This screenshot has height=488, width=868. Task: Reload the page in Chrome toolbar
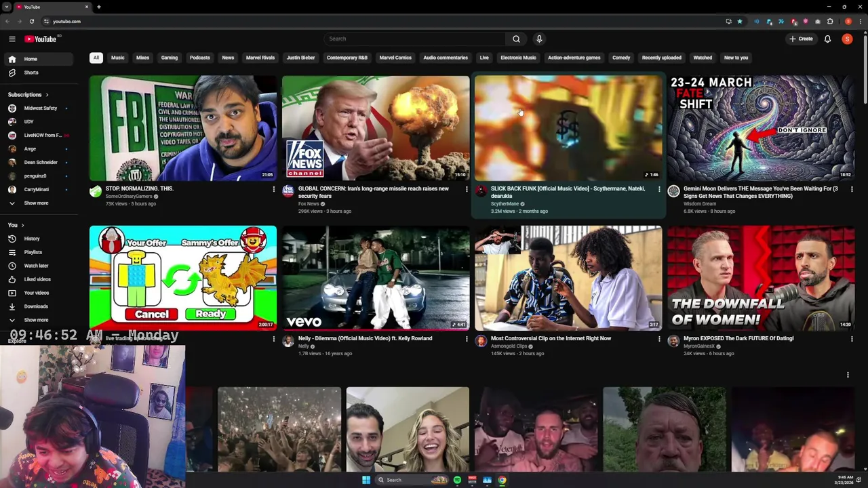[x=31, y=21]
